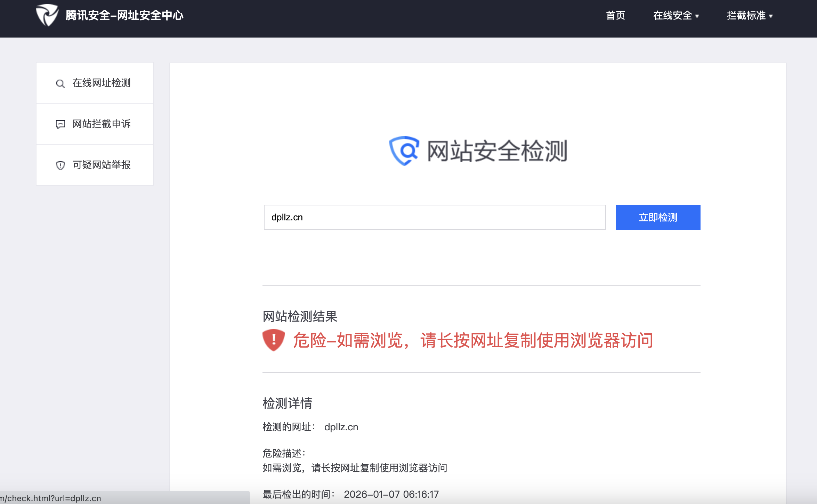
Task: Click the red danger shield warning icon
Action: [x=274, y=340]
